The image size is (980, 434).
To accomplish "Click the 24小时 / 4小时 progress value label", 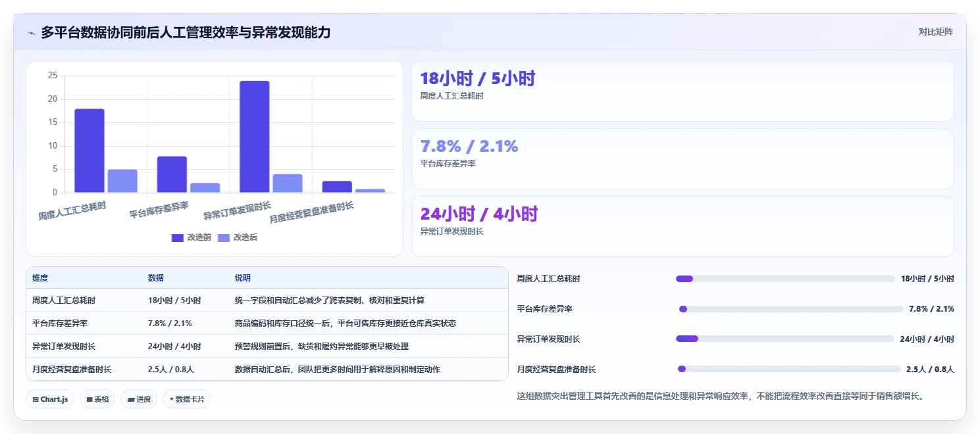I will point(927,339).
